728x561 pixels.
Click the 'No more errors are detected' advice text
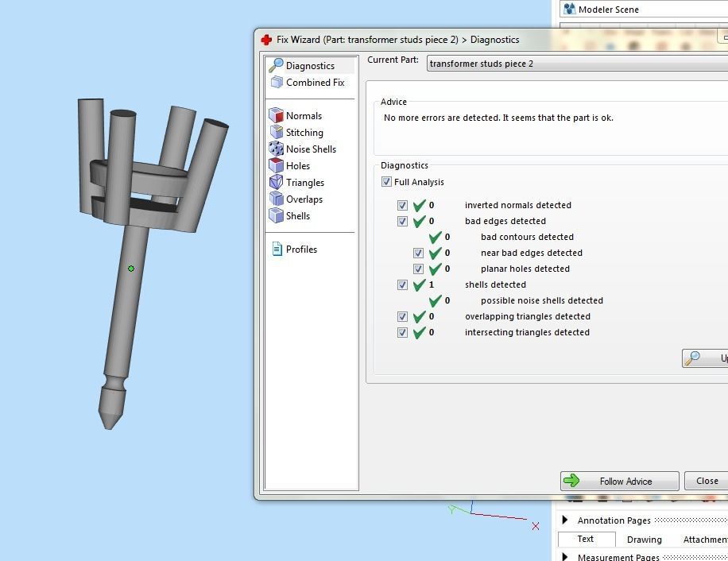coord(498,118)
